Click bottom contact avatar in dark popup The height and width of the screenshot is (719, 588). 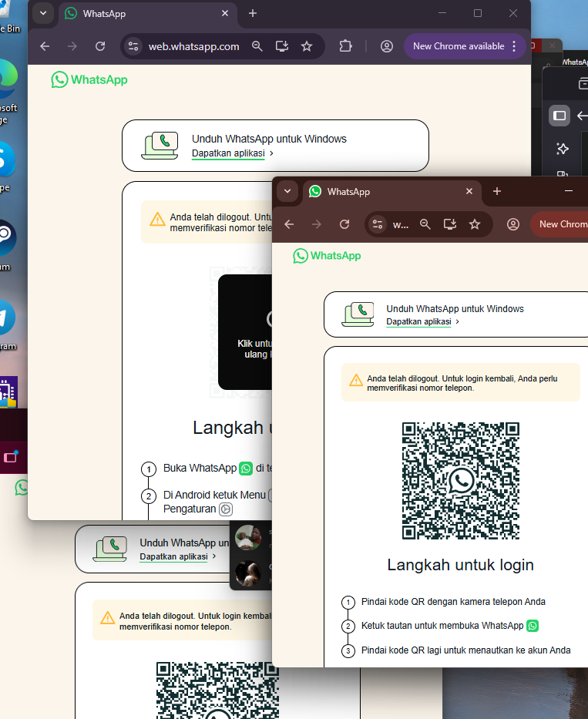(x=248, y=573)
